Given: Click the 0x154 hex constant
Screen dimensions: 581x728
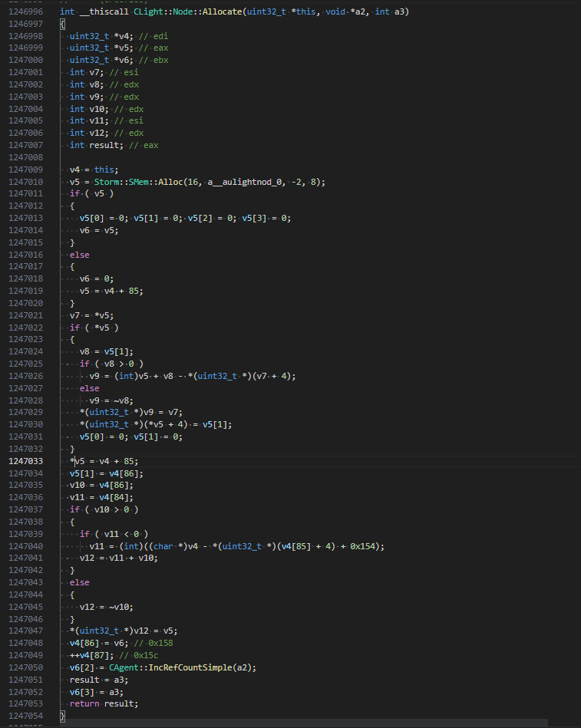Looking at the screenshot, I should (x=369, y=546).
